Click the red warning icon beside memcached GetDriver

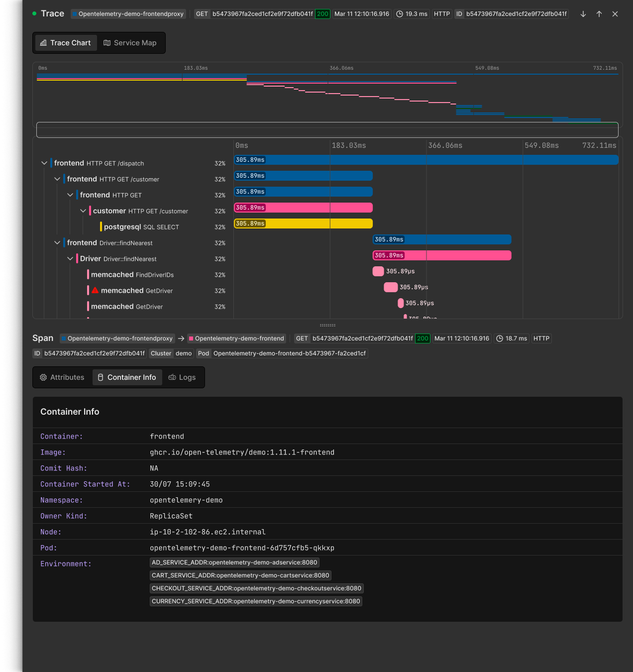(x=95, y=291)
